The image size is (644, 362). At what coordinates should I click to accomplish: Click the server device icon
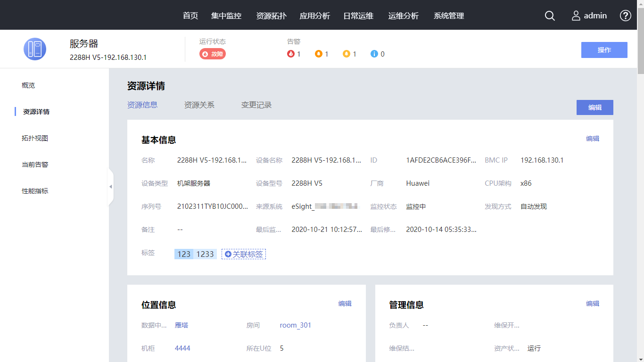pos(35,49)
